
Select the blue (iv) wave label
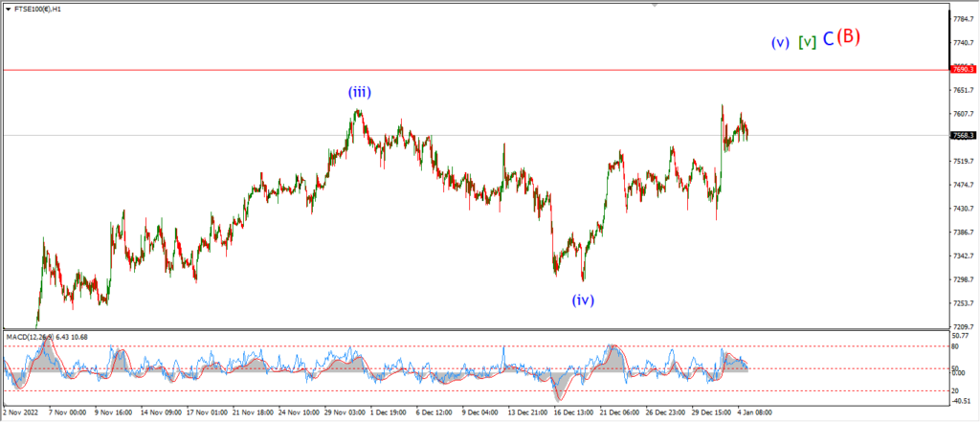tap(583, 300)
